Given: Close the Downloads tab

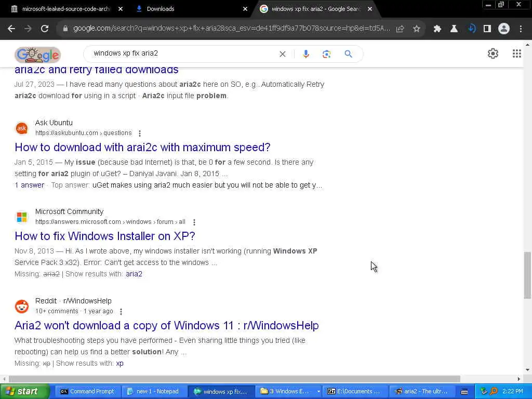Looking at the screenshot, I should [245, 9].
